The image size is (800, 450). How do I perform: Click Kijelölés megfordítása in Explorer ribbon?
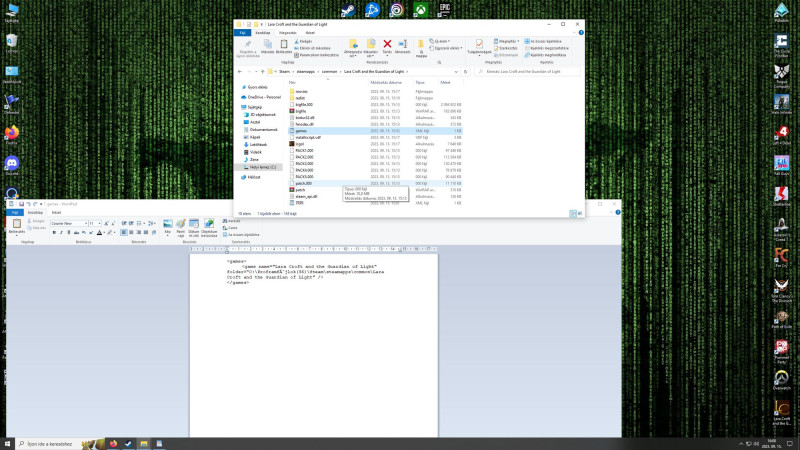click(x=545, y=55)
